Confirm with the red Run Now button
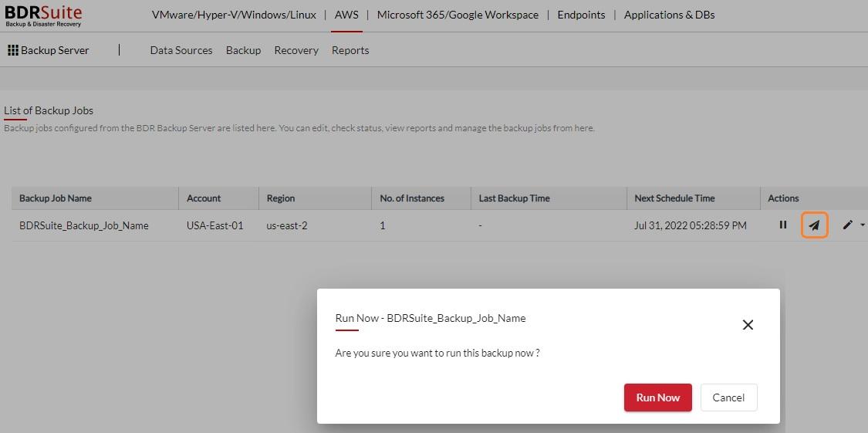The height and width of the screenshot is (433, 868). coord(657,397)
